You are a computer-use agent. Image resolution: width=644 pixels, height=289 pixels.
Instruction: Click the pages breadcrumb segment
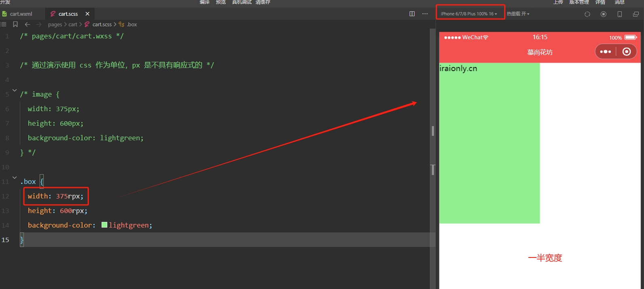pyautogui.click(x=55, y=24)
